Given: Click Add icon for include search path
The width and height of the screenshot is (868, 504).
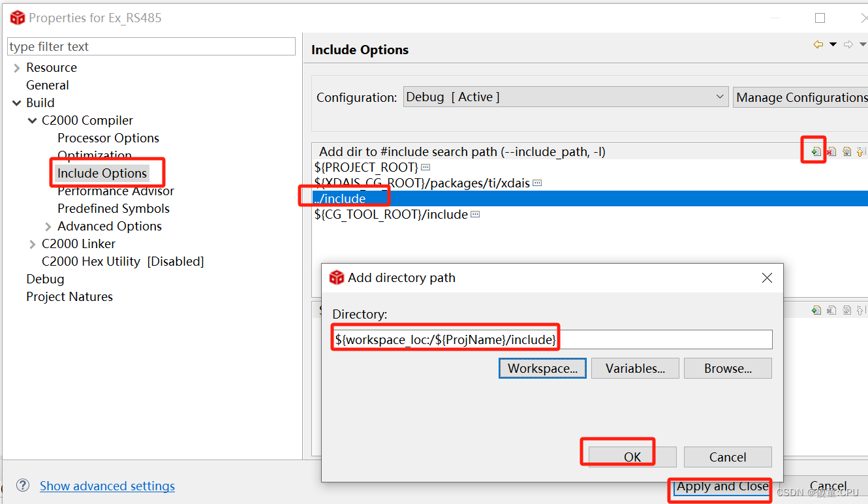Looking at the screenshot, I should tap(816, 151).
